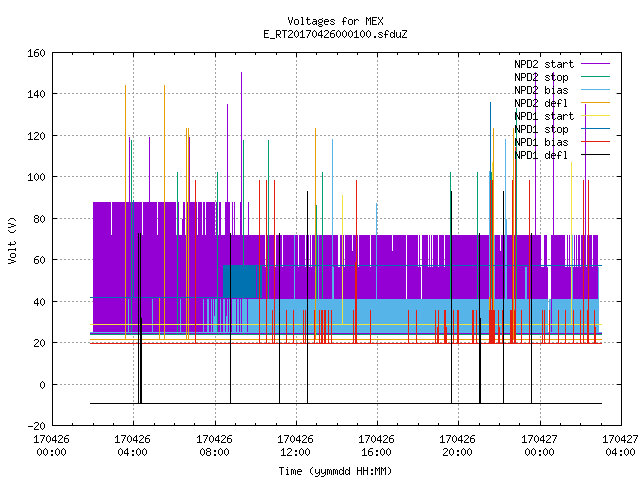Click the 'NPD2 bias' legend label
Viewport: 640px width, 480px height.
pos(541,90)
